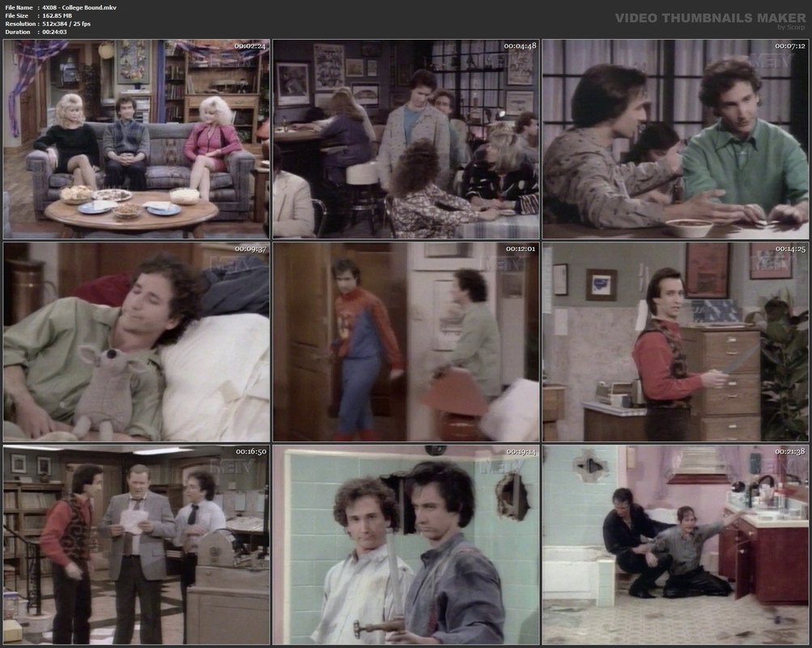Screen dimensions: 812x648
Task: Open the thumbnail stamped 00:14:25
Action: coord(675,342)
